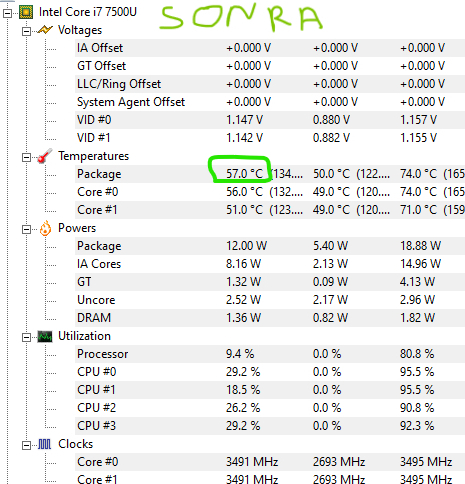
Task: Select the IA Offset voltage row
Action: (270, 48)
